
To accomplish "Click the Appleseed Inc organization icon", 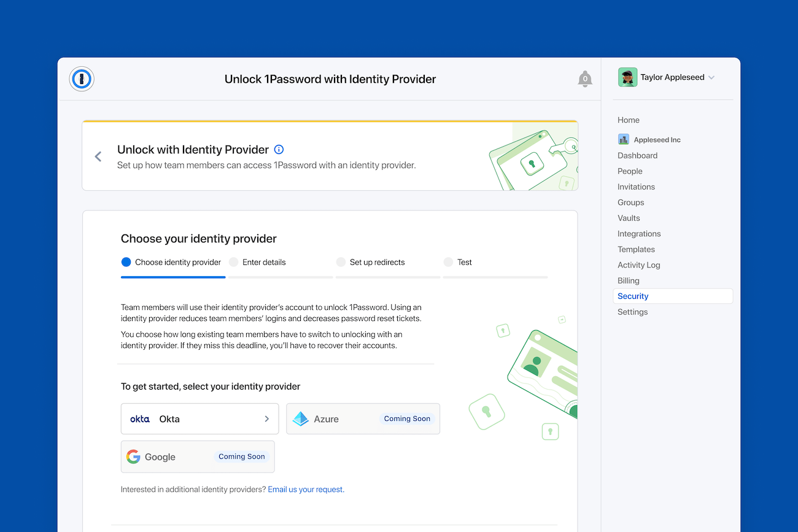I will point(623,139).
